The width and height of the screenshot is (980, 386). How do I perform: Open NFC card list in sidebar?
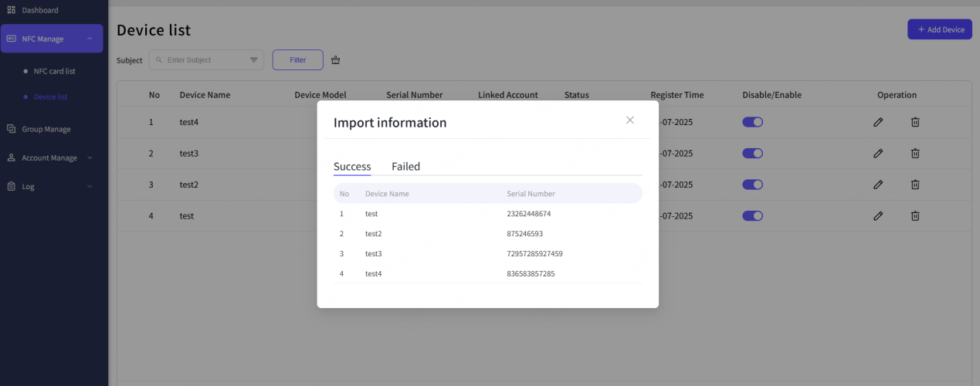[x=54, y=71]
